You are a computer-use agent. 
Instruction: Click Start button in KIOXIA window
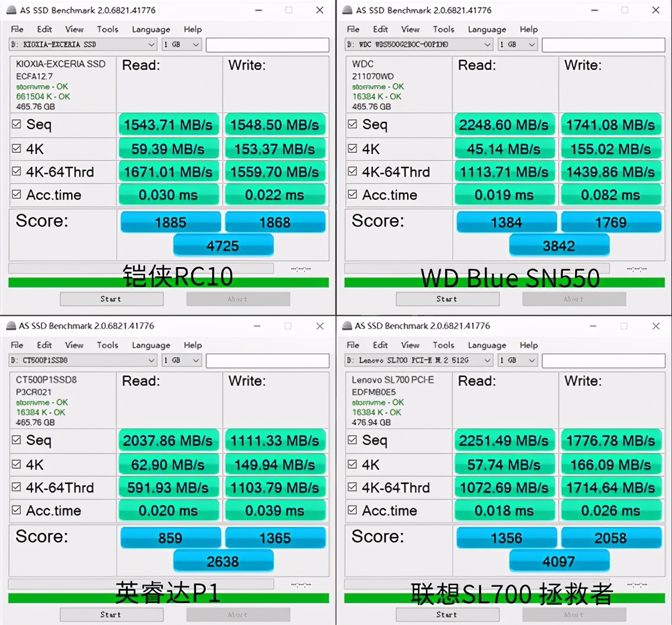(111, 299)
